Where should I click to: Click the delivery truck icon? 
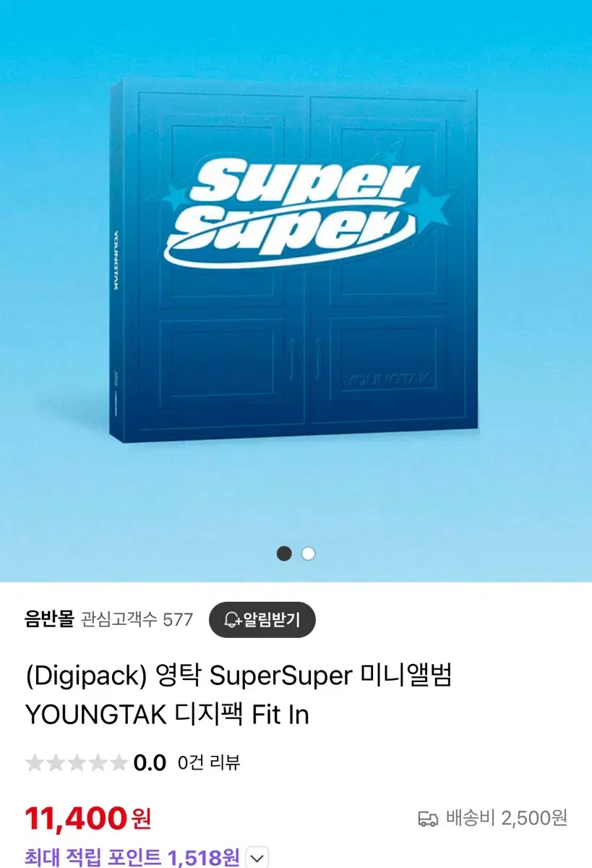428,819
